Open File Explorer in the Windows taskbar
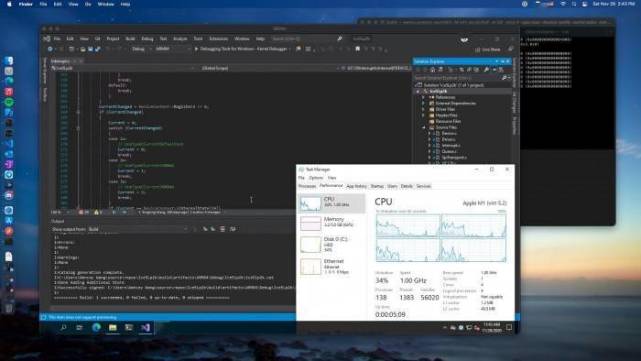This screenshot has height=361, width=641. click(x=112, y=327)
